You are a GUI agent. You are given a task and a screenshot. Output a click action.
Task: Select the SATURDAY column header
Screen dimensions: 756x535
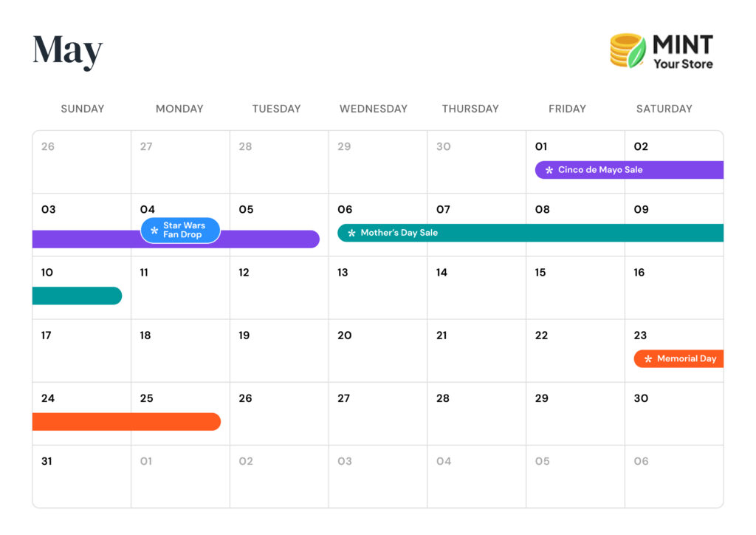pyautogui.click(x=664, y=109)
